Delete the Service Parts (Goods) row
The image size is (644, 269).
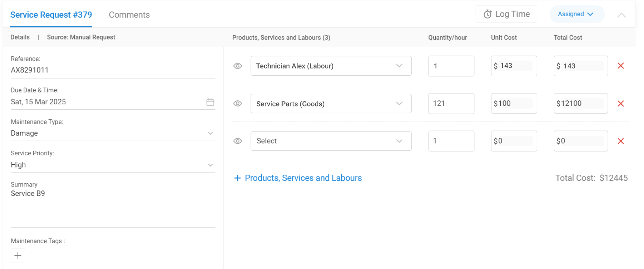tap(620, 104)
